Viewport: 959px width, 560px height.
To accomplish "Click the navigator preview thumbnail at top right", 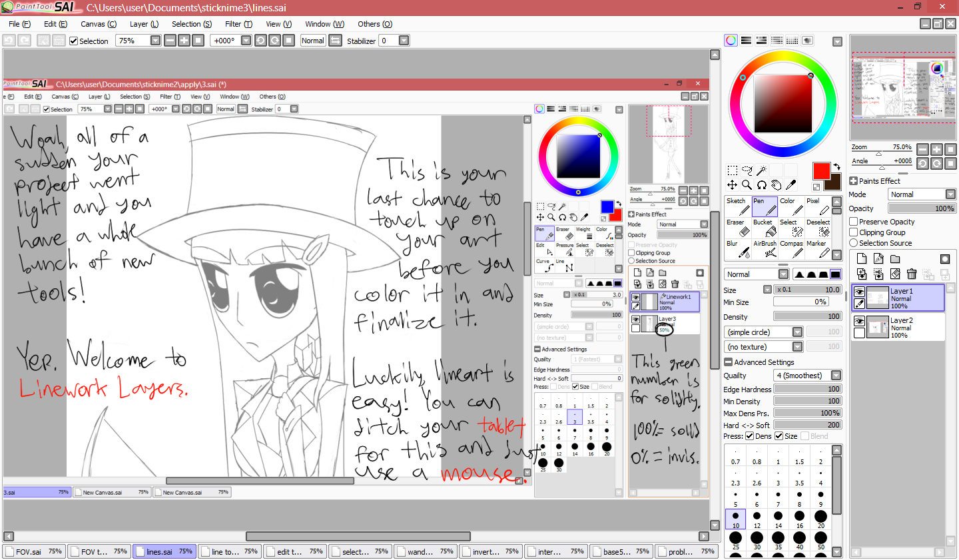I will click(x=903, y=87).
